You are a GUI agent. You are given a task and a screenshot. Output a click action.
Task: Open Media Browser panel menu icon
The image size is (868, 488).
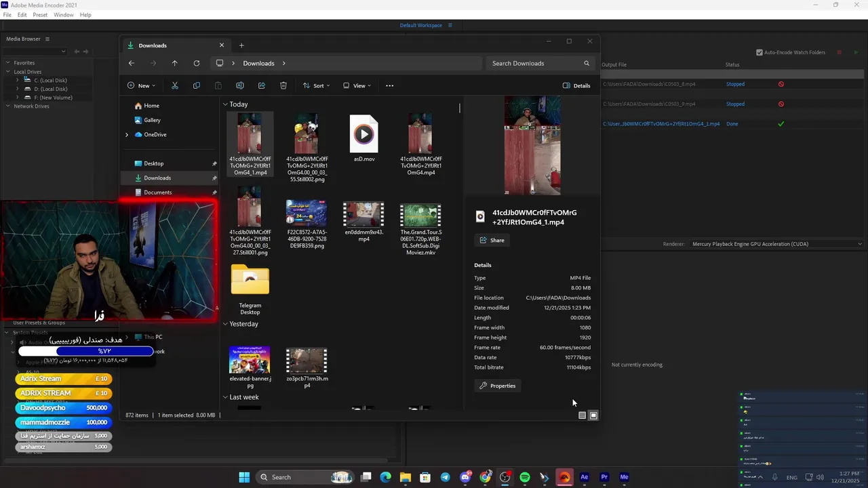pyautogui.click(x=46, y=39)
